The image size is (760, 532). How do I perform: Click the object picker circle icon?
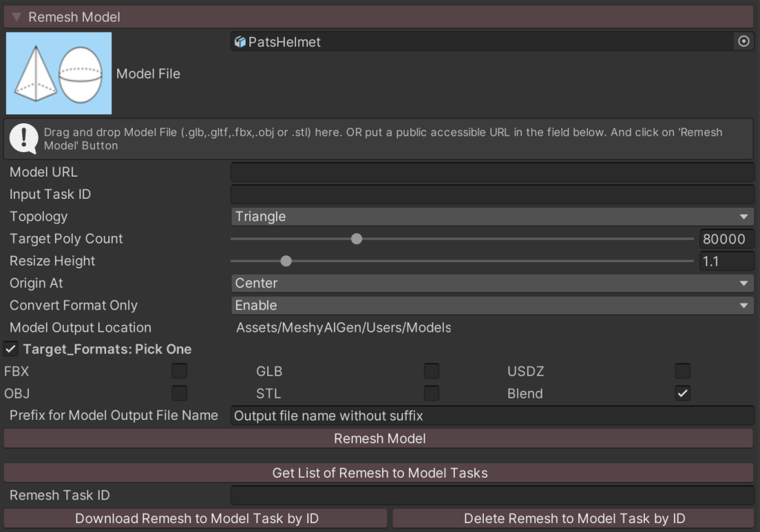744,42
